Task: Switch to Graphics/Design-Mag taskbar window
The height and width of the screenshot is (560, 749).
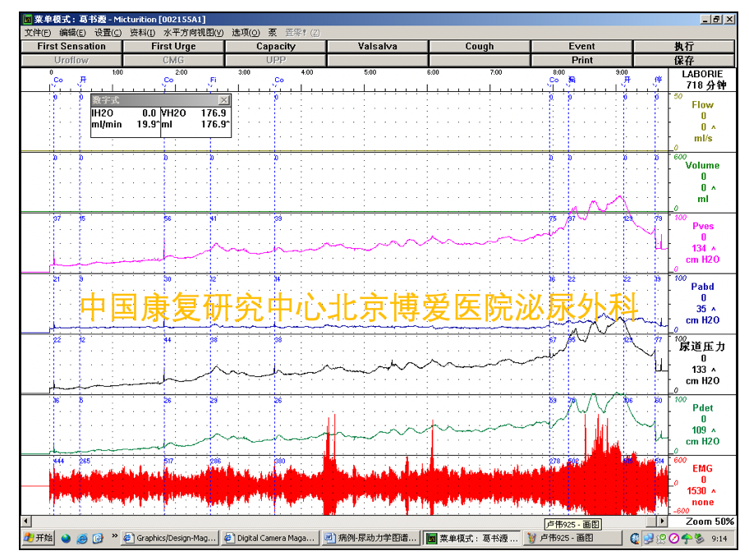Action: pyautogui.click(x=170, y=538)
